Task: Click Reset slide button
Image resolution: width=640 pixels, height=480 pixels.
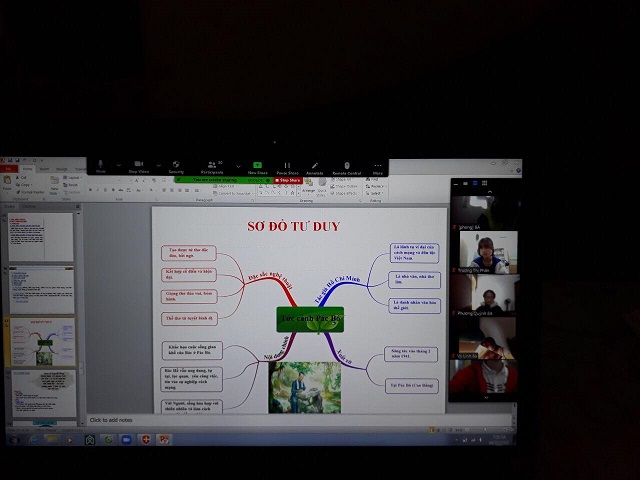Action: tap(71, 185)
